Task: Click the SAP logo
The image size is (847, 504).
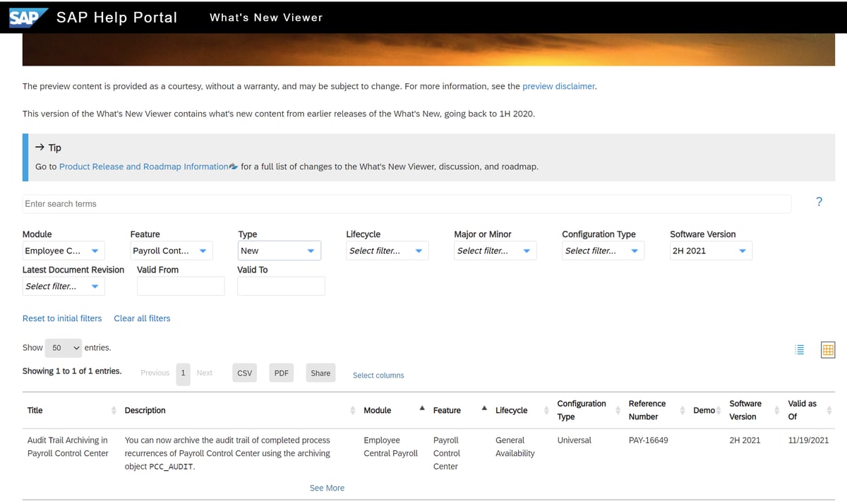Action: tap(23, 17)
